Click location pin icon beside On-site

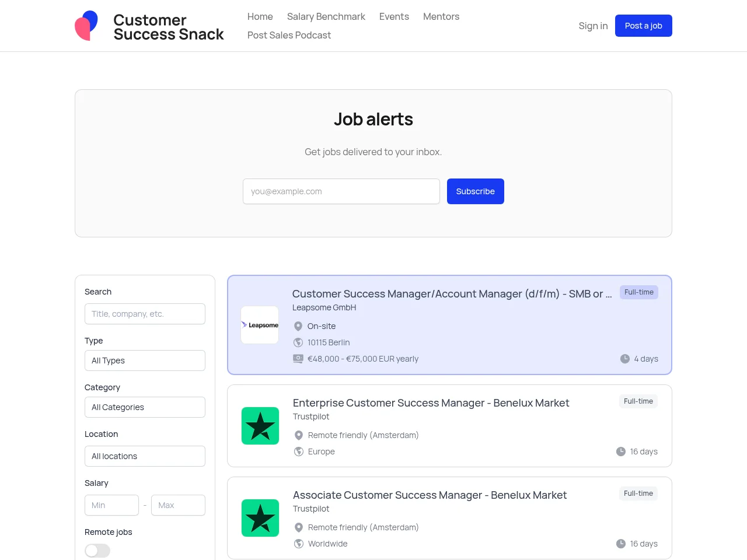[298, 326]
